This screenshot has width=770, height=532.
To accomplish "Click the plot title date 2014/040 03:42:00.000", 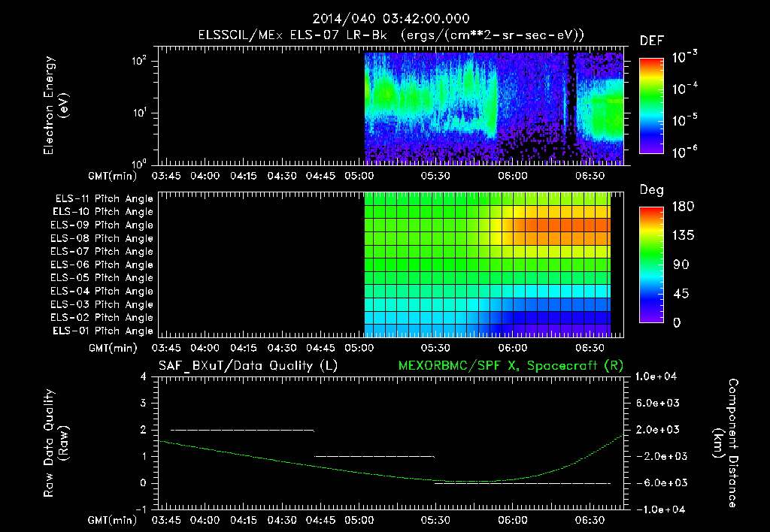I will (x=391, y=19).
